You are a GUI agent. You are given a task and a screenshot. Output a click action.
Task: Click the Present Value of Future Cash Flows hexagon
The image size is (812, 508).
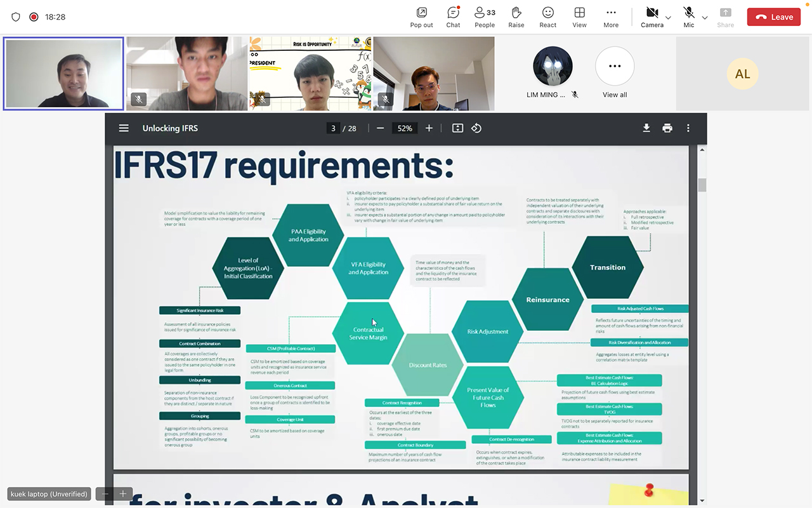pos(488,398)
